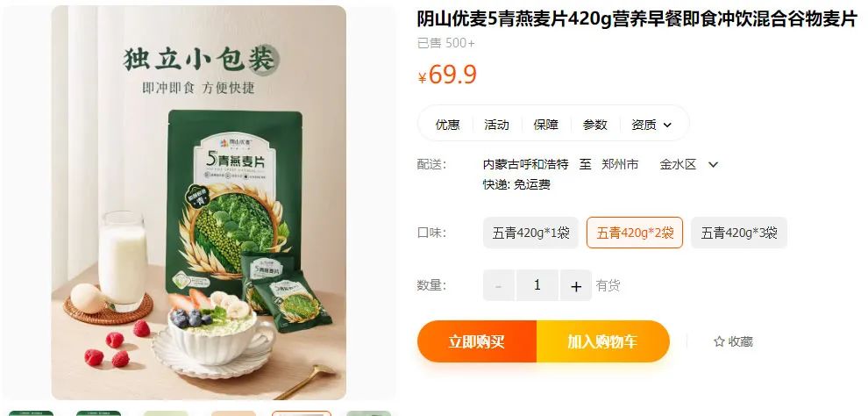The image size is (868, 416).
Task: Select the first thumbnail below the image
Action: tap(31, 413)
